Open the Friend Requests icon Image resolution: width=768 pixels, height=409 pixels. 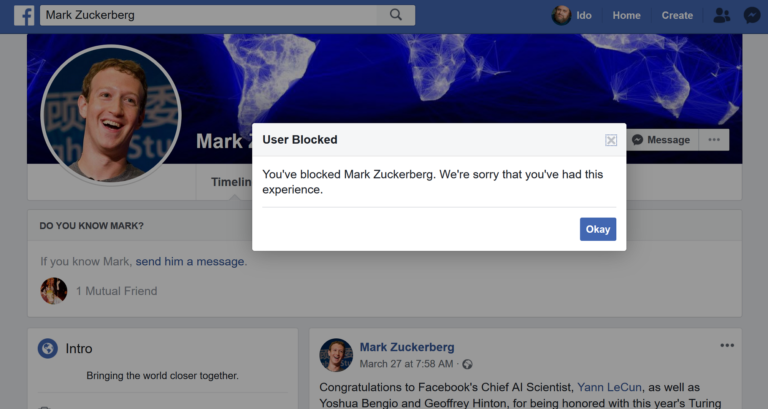(722, 15)
